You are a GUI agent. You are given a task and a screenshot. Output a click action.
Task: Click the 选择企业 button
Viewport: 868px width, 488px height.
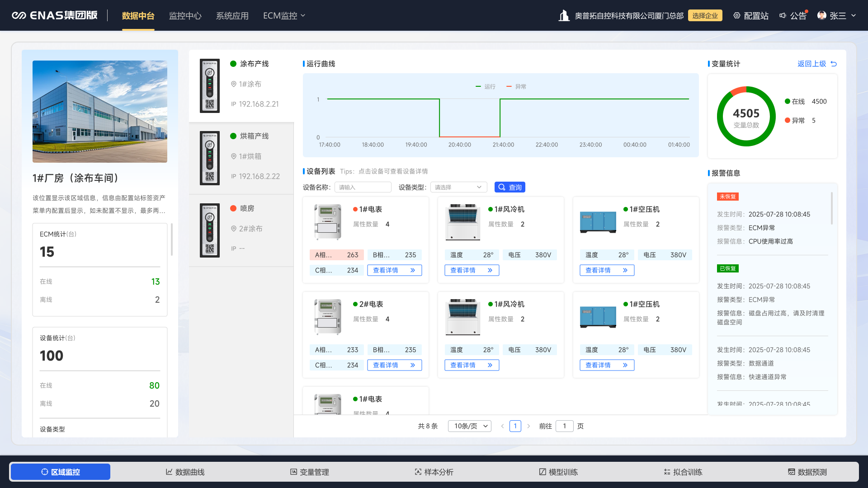(x=705, y=16)
